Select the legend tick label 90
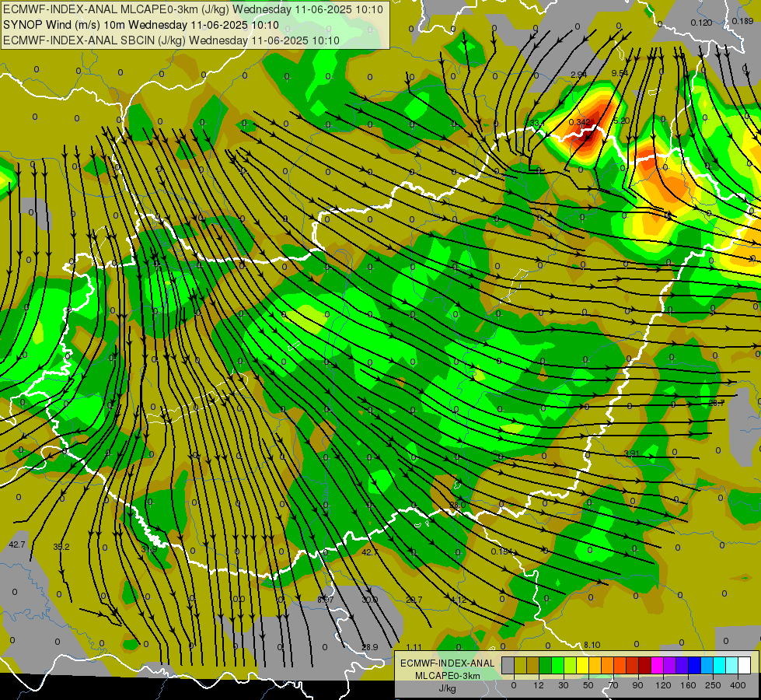The height and width of the screenshot is (700, 761). (637, 685)
